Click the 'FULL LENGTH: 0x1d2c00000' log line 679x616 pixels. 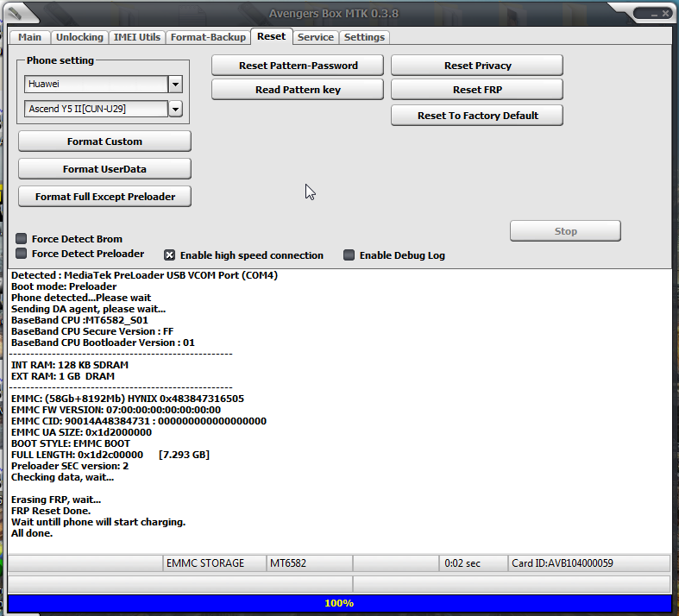click(110, 455)
